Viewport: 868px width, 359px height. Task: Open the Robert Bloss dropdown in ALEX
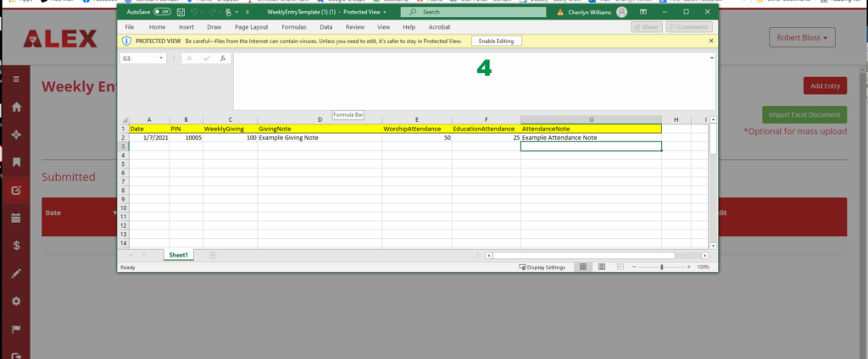(802, 37)
